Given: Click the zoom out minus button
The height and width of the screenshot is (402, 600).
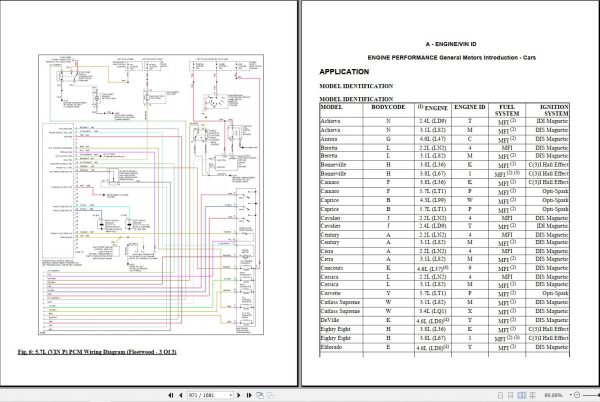Looking at the screenshot, I should (577, 395).
